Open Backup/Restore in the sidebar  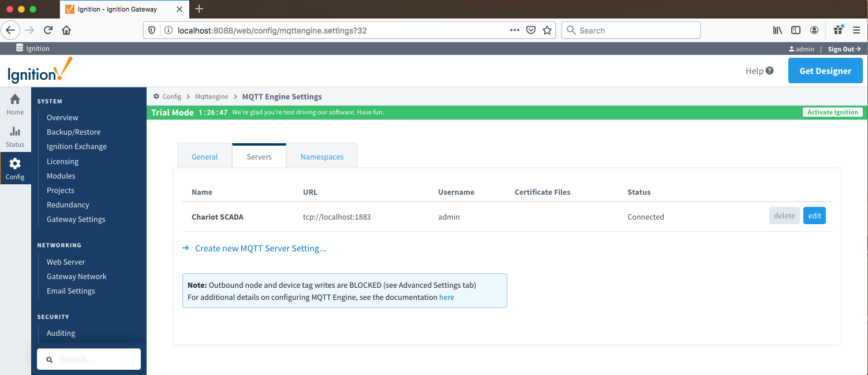click(x=74, y=132)
